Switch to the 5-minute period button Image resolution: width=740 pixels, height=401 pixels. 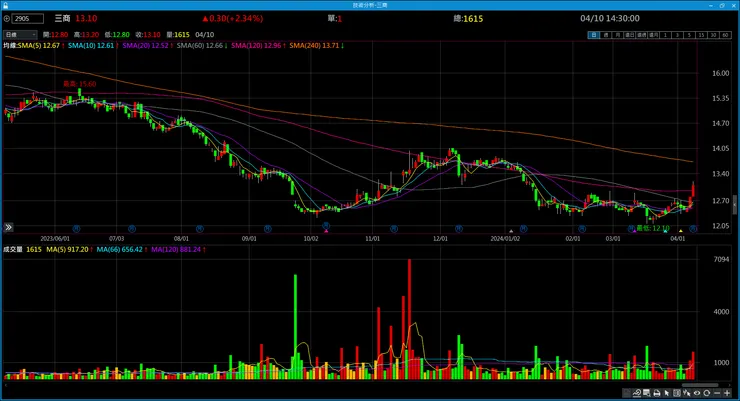[689, 35]
